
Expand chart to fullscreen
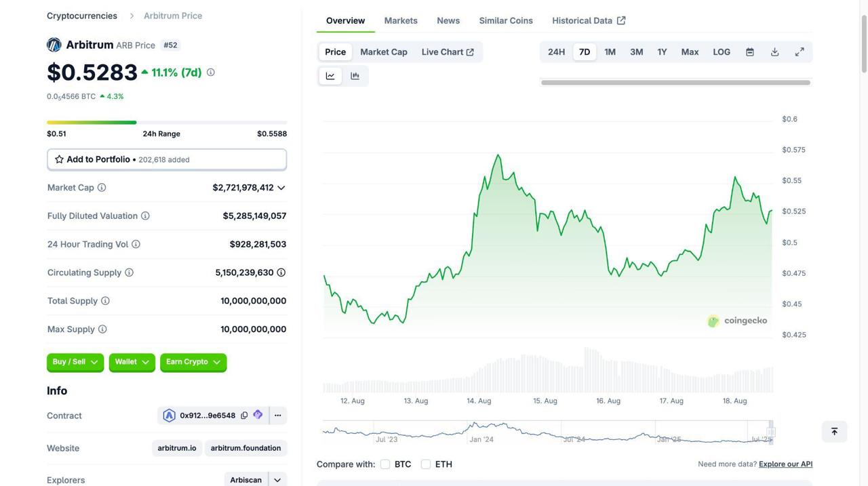[800, 52]
